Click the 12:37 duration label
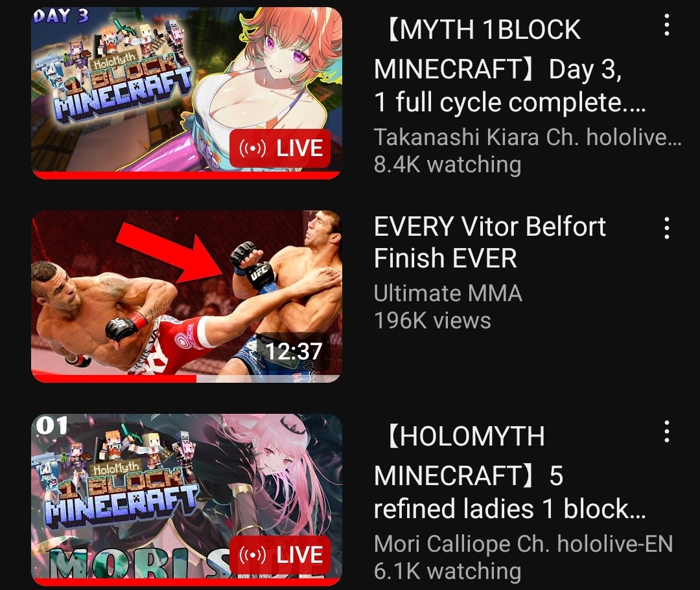The image size is (700, 590). pyautogui.click(x=294, y=351)
